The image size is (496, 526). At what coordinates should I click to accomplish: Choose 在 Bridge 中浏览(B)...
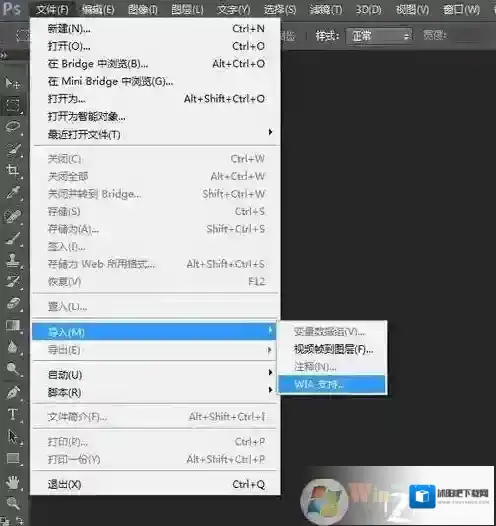tap(156, 63)
